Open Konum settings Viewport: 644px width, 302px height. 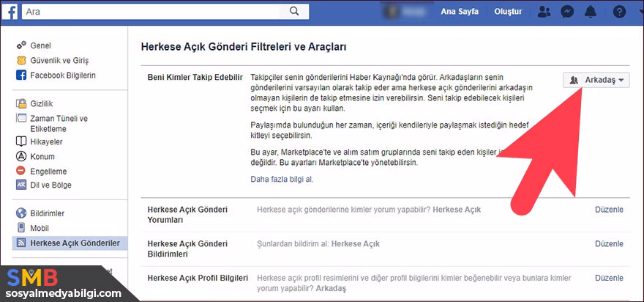(42, 156)
